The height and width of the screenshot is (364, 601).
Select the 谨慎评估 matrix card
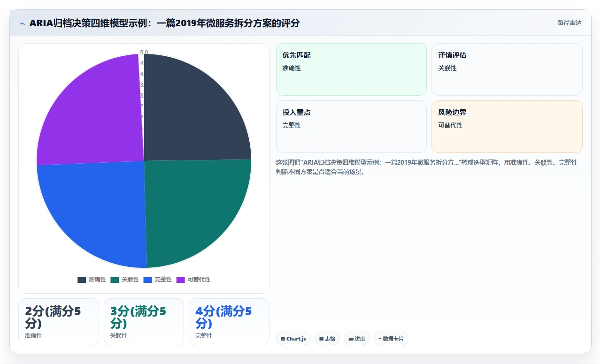coord(507,69)
